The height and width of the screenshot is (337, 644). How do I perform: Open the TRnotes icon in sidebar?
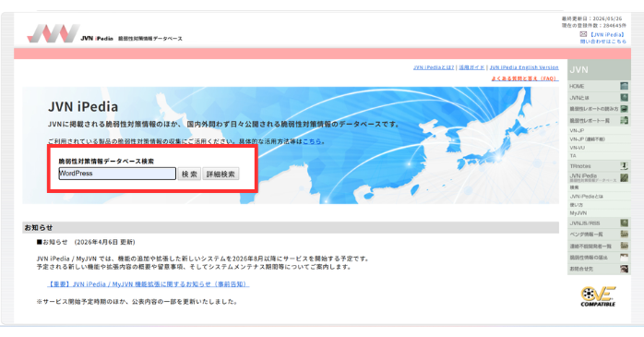[x=624, y=166]
